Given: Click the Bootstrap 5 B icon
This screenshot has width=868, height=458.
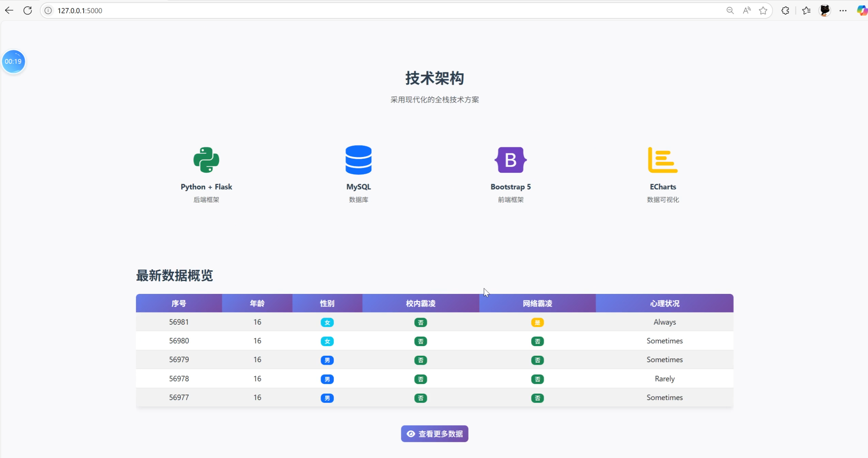Looking at the screenshot, I should pyautogui.click(x=510, y=160).
